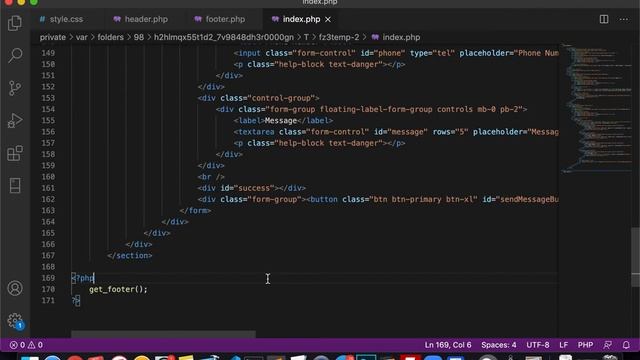Click the index.php breadcrumb item
640x360 pixels.
pos(396,37)
